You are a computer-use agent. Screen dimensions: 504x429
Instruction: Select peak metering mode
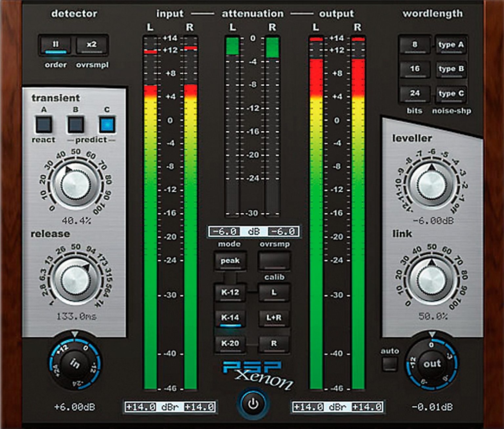(x=231, y=261)
